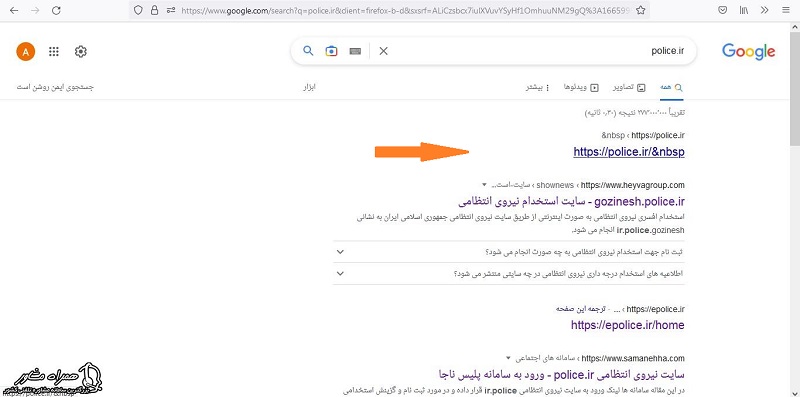Show site security via the padlock icon
800x397 pixels.
(154, 10)
